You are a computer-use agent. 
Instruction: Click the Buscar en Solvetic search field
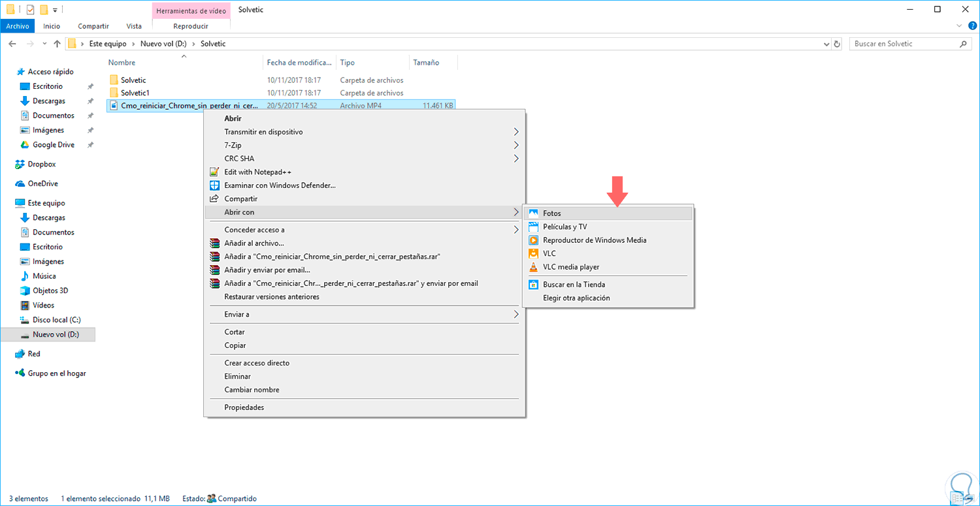click(x=905, y=44)
